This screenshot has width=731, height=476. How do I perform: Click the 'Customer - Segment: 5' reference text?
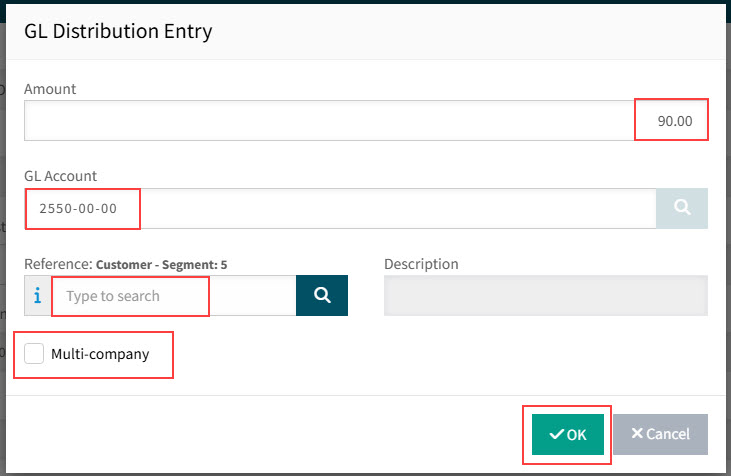[161, 265]
